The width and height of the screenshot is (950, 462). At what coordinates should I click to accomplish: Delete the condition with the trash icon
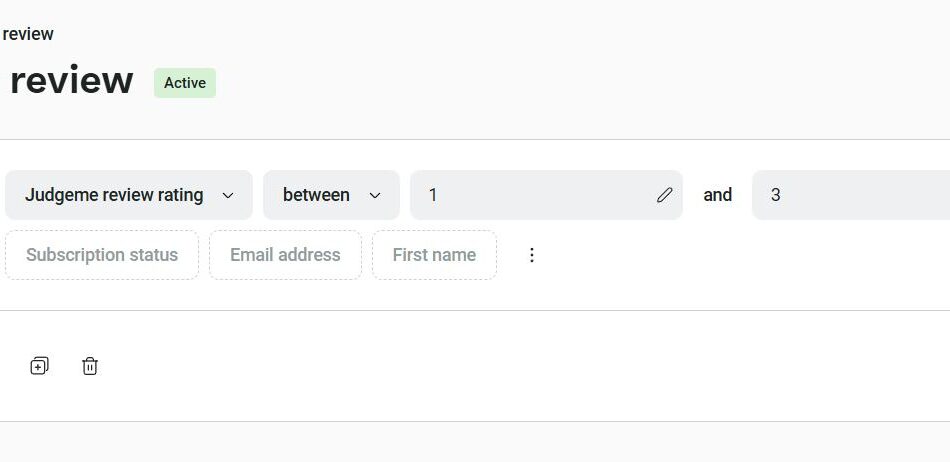pos(90,366)
